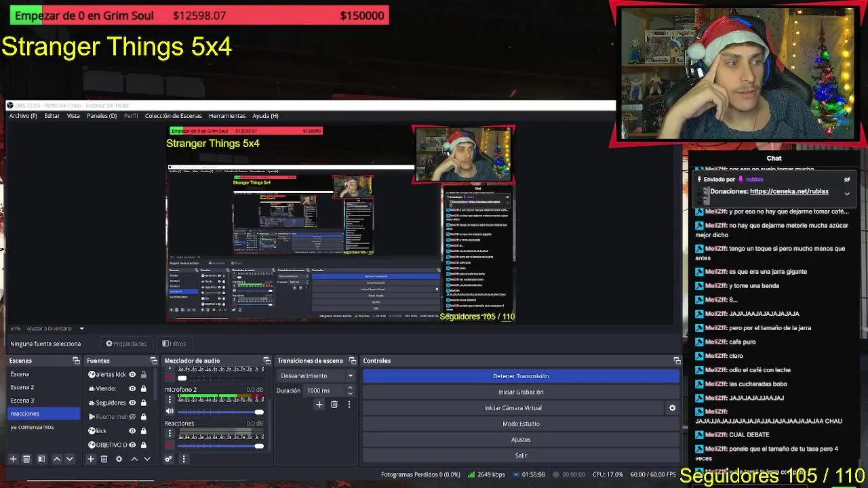Open scene filters icon in Escenas panel
Viewport: 868px width, 488px height.
pyautogui.click(x=41, y=459)
